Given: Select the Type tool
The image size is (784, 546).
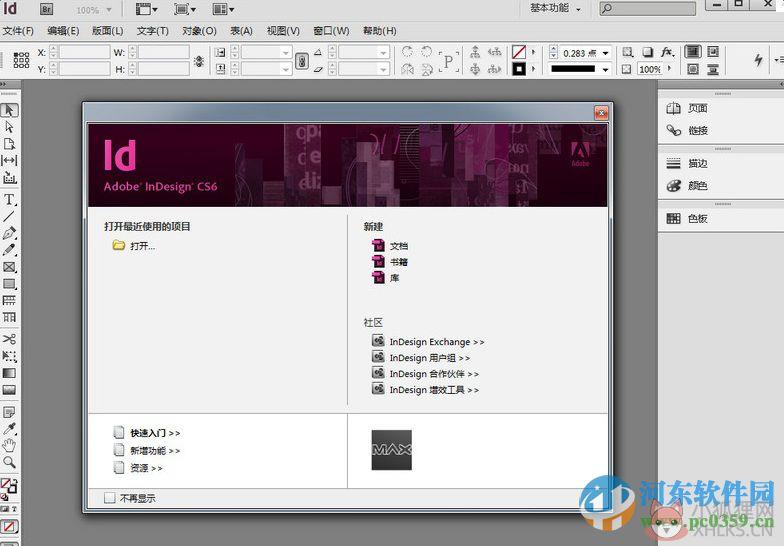Looking at the screenshot, I should point(9,200).
